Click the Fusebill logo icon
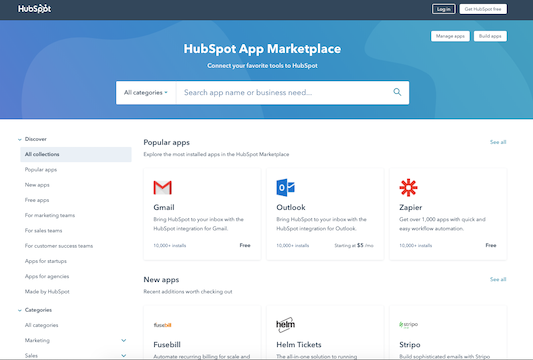Image resolution: width=533 pixels, height=360 pixels. 162,325
